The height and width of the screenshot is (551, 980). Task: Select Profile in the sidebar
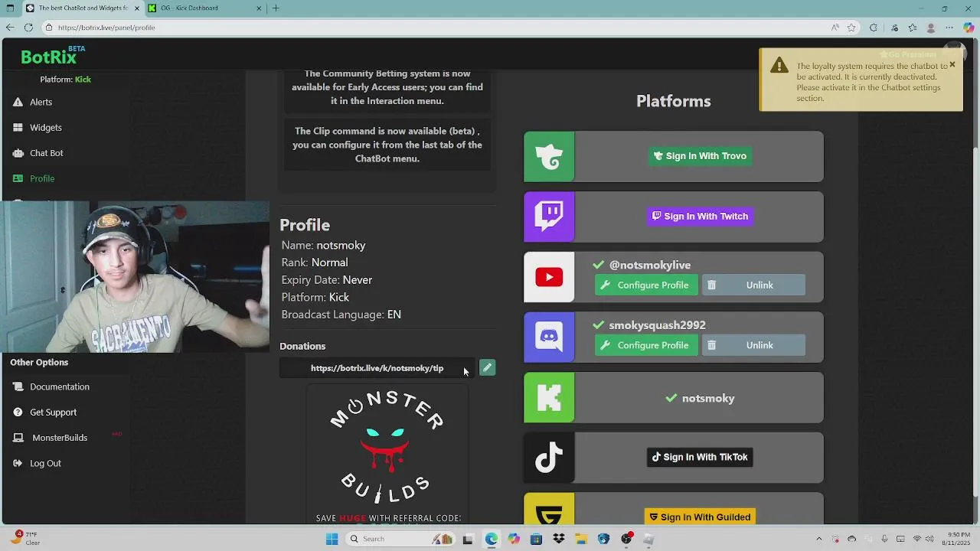pyautogui.click(x=42, y=178)
